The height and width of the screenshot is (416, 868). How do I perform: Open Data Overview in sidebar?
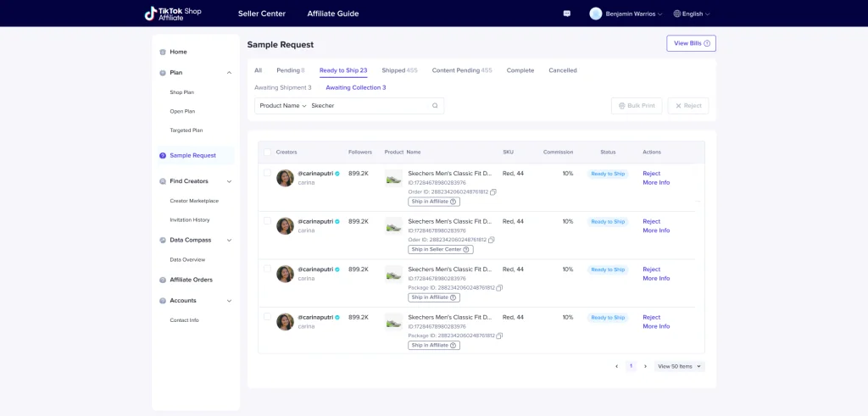tap(187, 259)
